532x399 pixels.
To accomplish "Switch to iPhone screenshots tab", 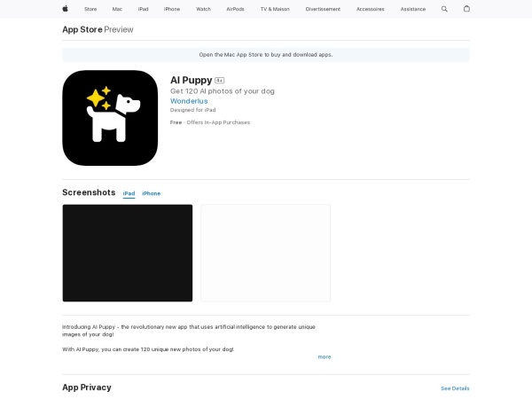I will point(151,193).
